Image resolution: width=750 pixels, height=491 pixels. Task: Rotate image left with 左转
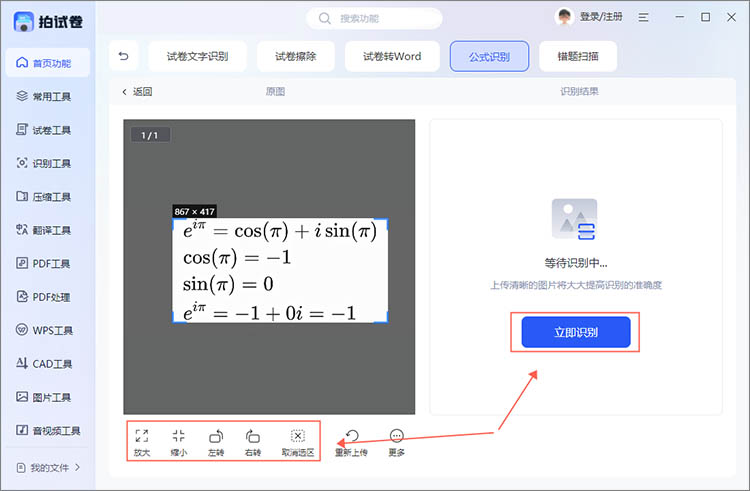click(216, 442)
